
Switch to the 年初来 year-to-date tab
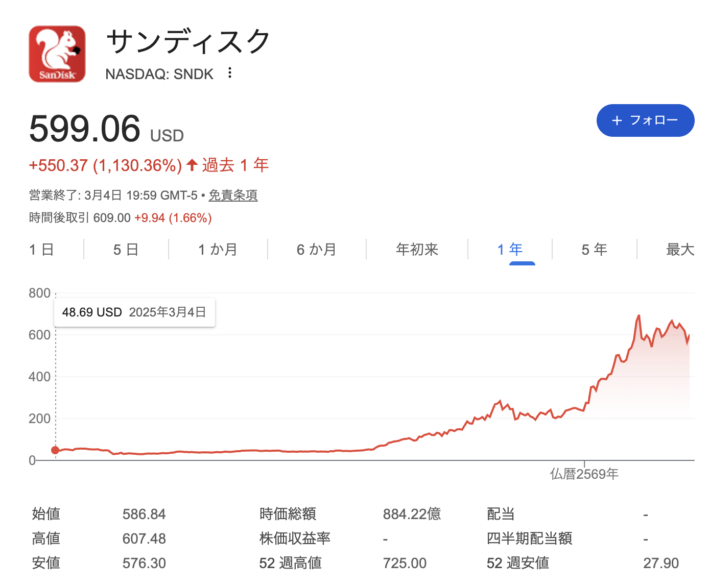417,250
